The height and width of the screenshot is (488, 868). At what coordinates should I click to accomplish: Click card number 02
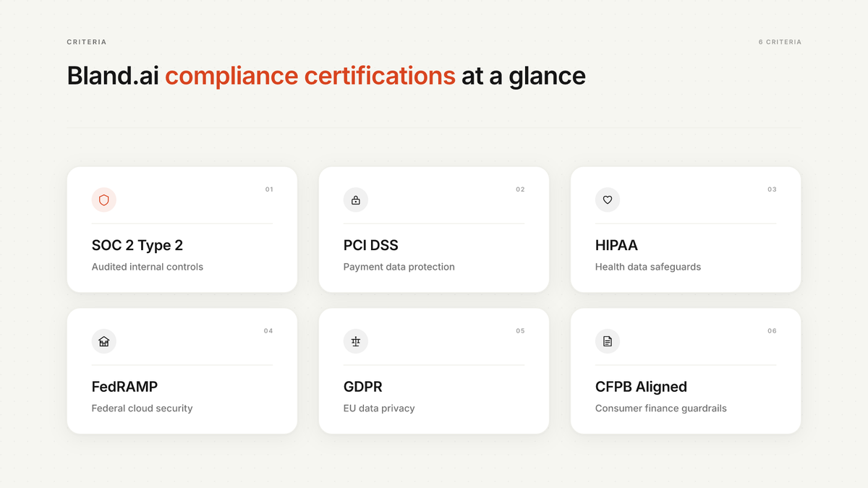point(521,189)
